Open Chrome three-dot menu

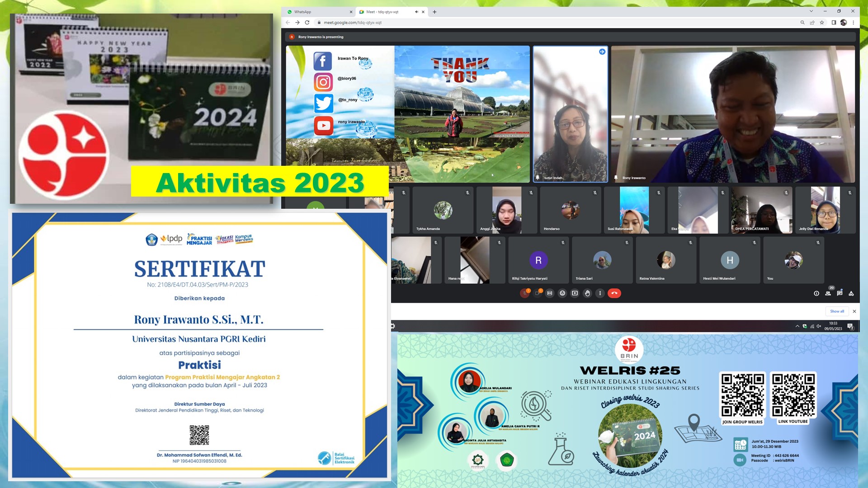pyautogui.click(x=854, y=23)
